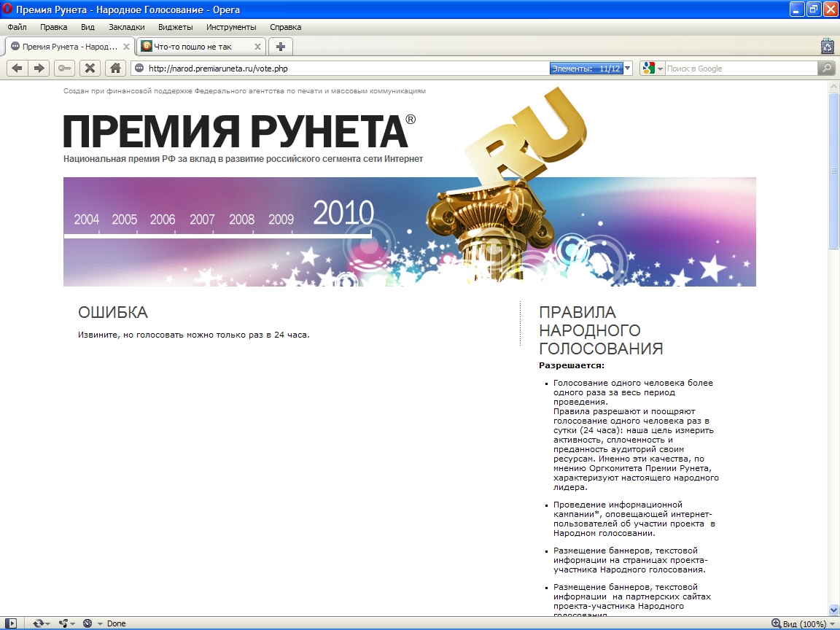
Task: Click the 'Поиск в Google' search field
Action: click(x=741, y=68)
